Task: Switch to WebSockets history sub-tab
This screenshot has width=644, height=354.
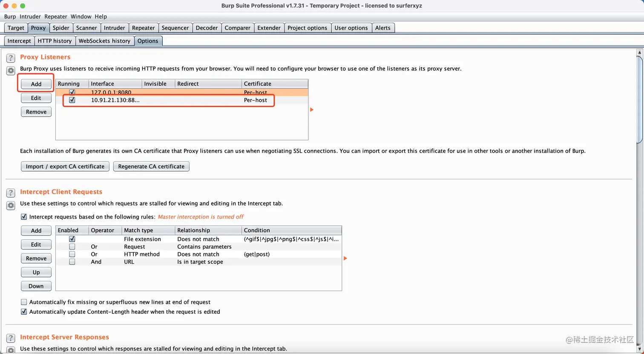Action: point(104,41)
